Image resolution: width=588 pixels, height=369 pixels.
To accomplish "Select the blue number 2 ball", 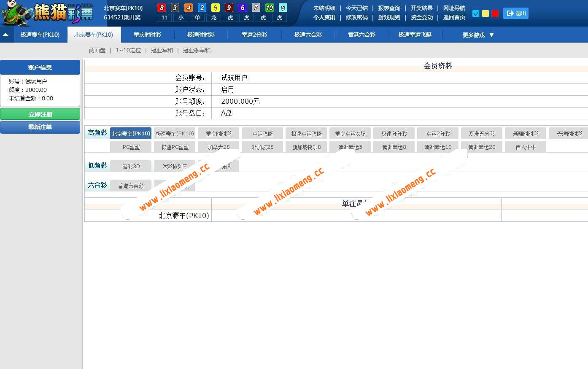I will 202,8.
